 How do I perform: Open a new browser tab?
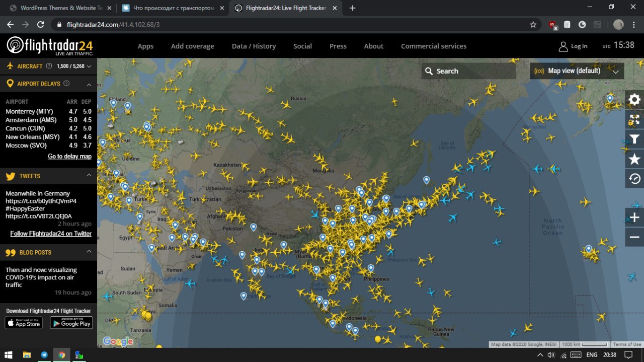[353, 8]
